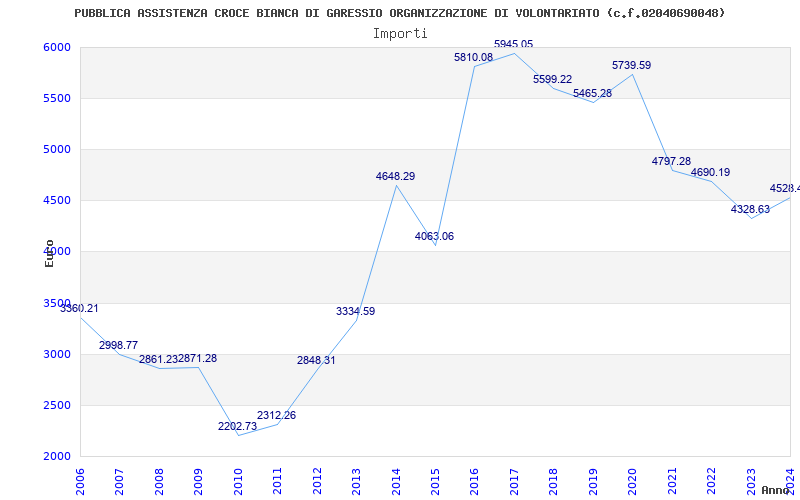
Task: Select data label 5945.05
Action: point(513,44)
